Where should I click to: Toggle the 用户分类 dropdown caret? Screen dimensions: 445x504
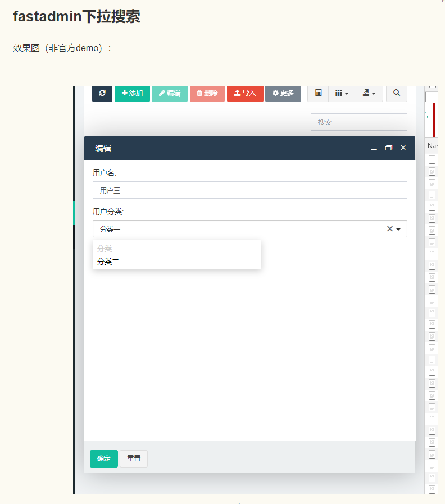point(398,230)
